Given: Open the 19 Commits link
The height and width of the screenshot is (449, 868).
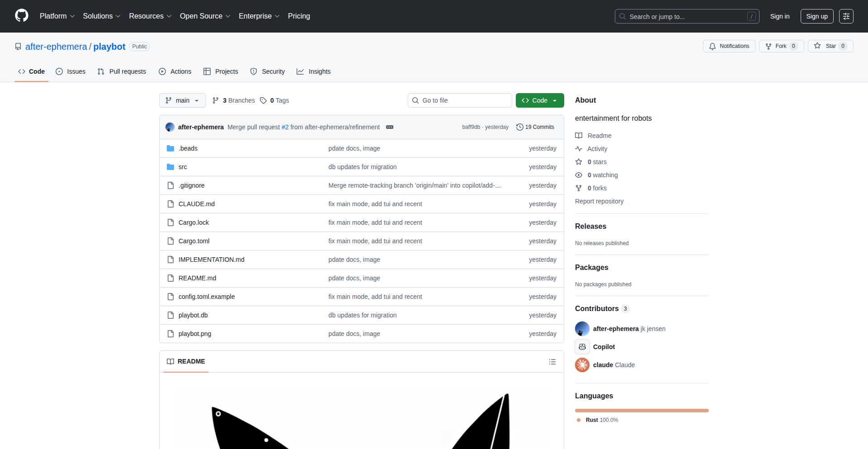Looking at the screenshot, I should [x=535, y=127].
